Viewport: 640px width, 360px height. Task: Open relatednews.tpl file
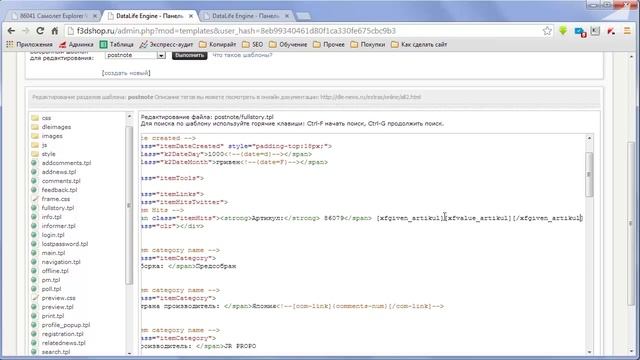[x=63, y=343]
